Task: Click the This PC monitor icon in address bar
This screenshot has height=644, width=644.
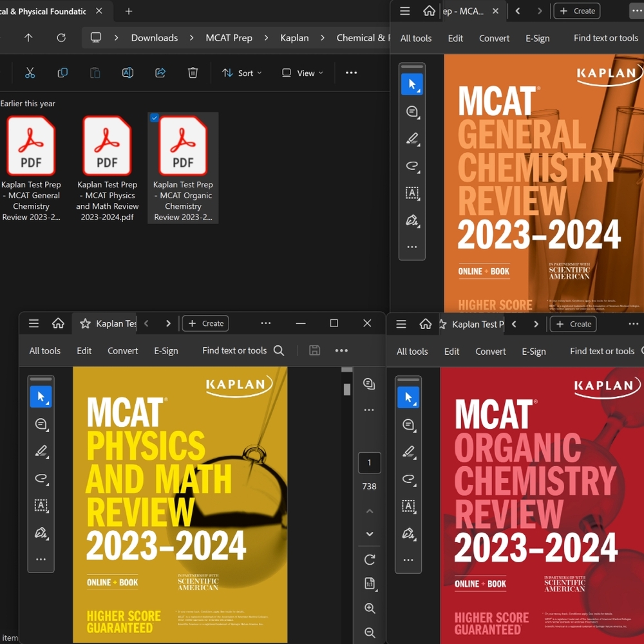Action: 96,38
